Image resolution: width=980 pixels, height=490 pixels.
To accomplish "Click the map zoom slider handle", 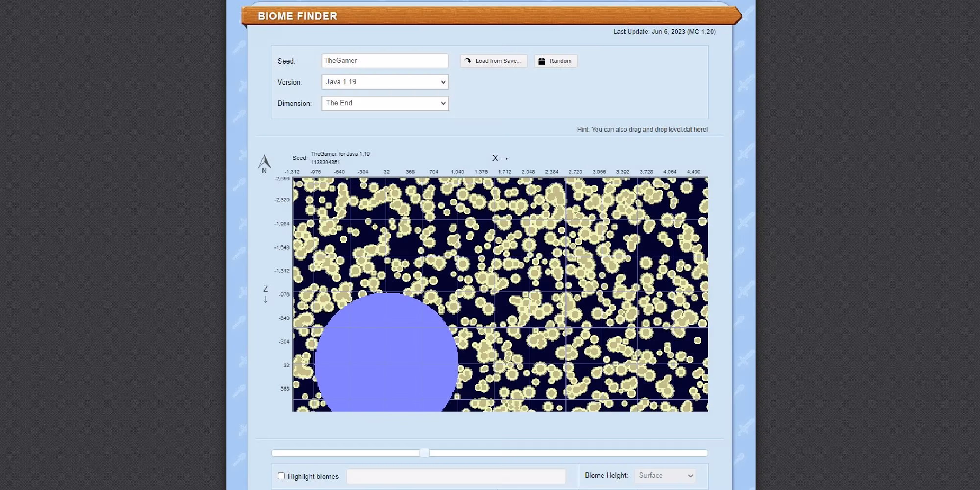I will pos(425,453).
